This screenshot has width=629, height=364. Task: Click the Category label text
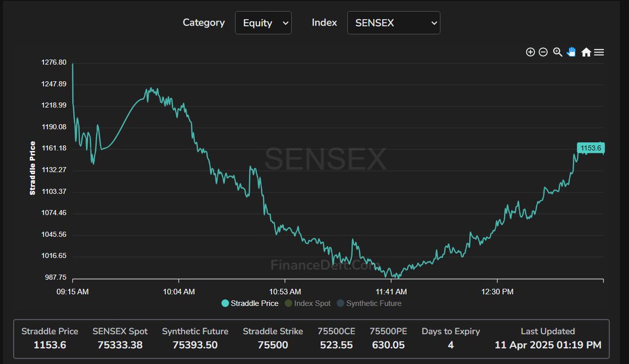pos(203,23)
